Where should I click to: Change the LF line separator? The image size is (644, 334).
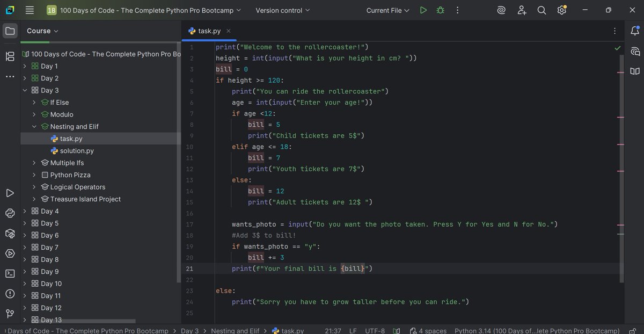(353, 331)
